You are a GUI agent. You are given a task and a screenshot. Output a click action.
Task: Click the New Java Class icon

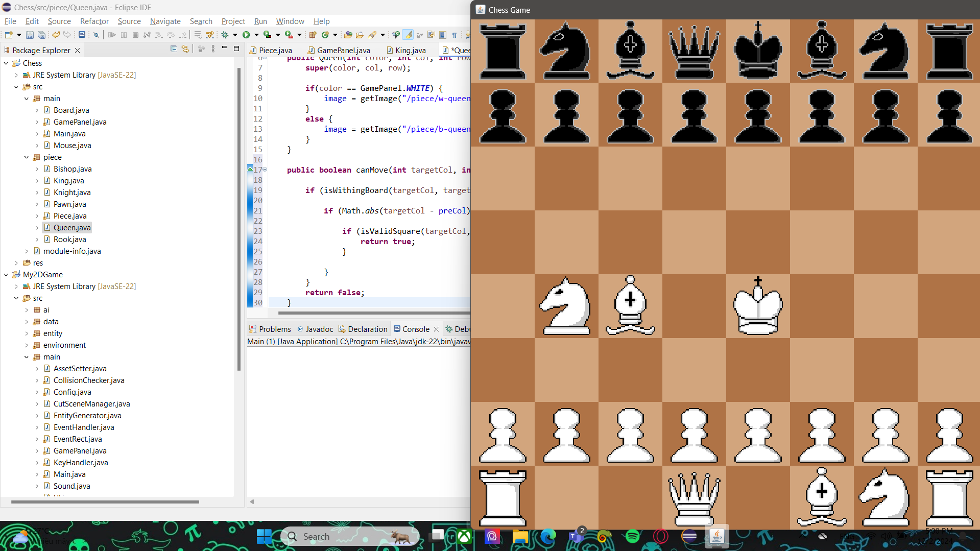(x=325, y=35)
